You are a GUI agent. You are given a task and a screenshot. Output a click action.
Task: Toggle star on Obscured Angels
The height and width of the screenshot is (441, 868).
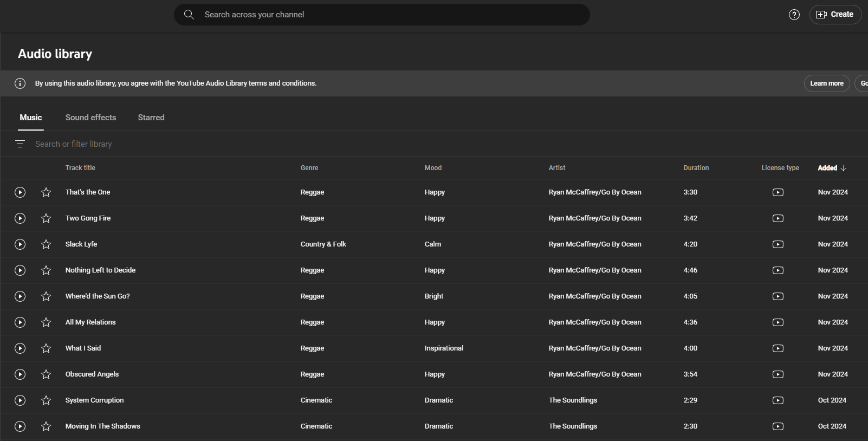46,374
